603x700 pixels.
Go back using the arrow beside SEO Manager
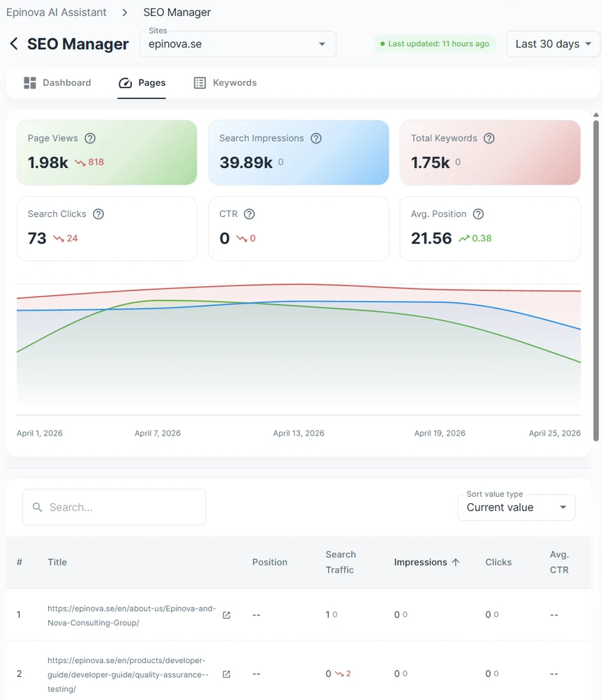click(14, 44)
